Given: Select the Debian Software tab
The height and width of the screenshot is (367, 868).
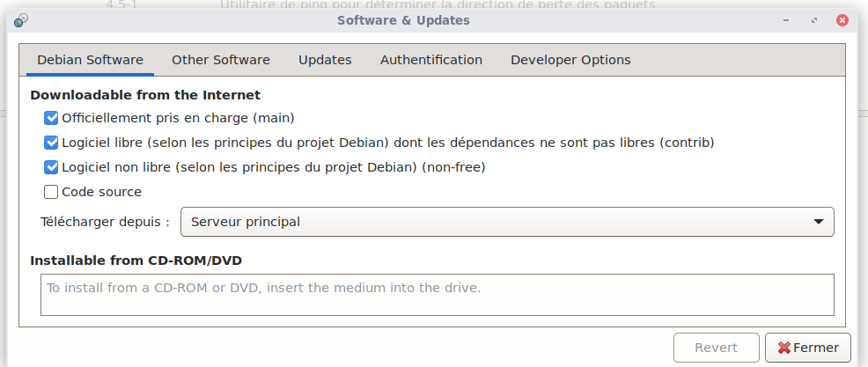Looking at the screenshot, I should [90, 60].
